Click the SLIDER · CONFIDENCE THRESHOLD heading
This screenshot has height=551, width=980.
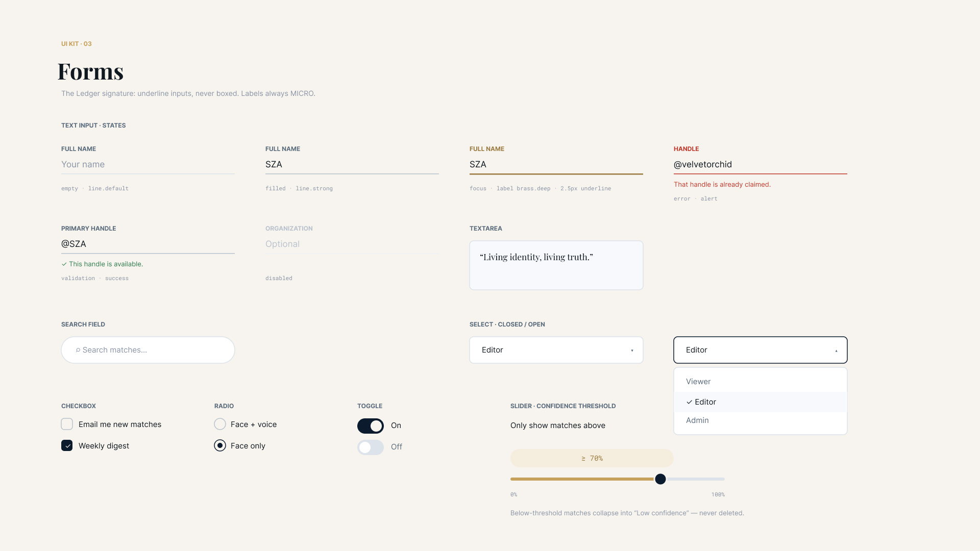click(x=563, y=406)
